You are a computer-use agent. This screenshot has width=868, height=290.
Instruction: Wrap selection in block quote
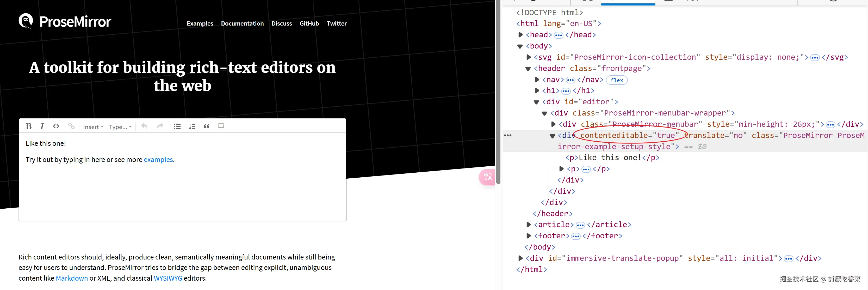207,126
